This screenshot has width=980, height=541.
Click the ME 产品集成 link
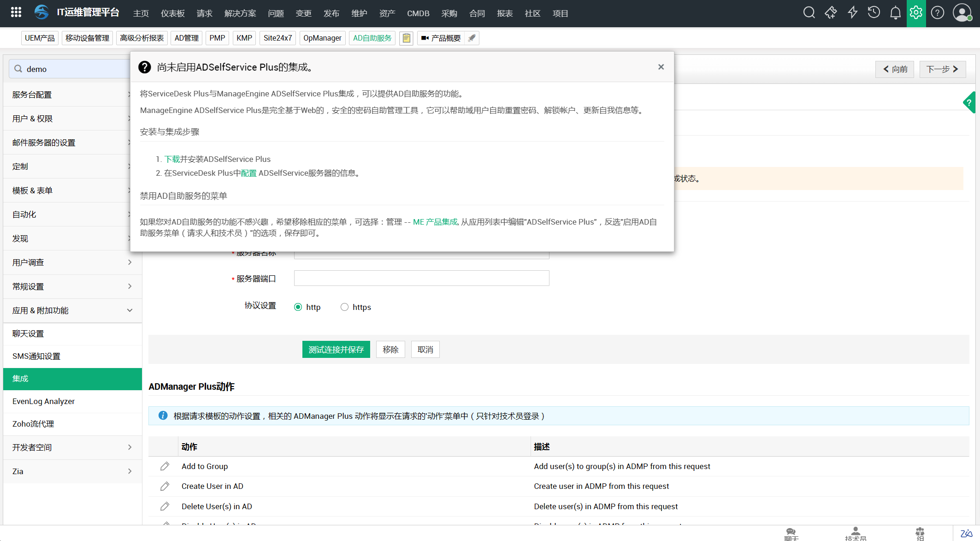tap(435, 222)
